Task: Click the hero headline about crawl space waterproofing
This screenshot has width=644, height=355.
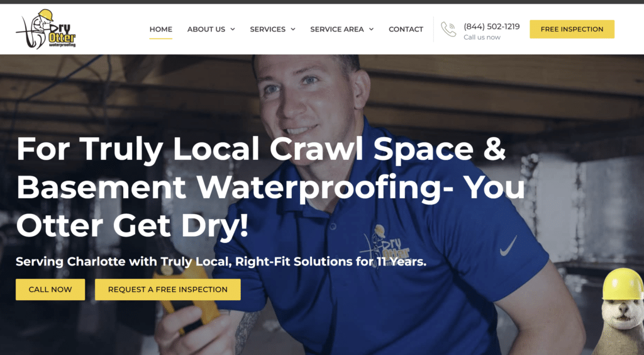Action: click(x=270, y=187)
